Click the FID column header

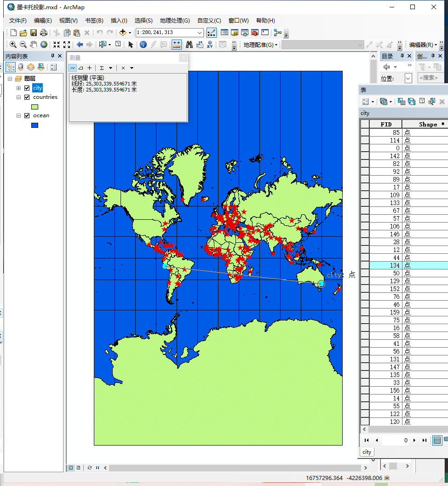pyautogui.click(x=386, y=124)
